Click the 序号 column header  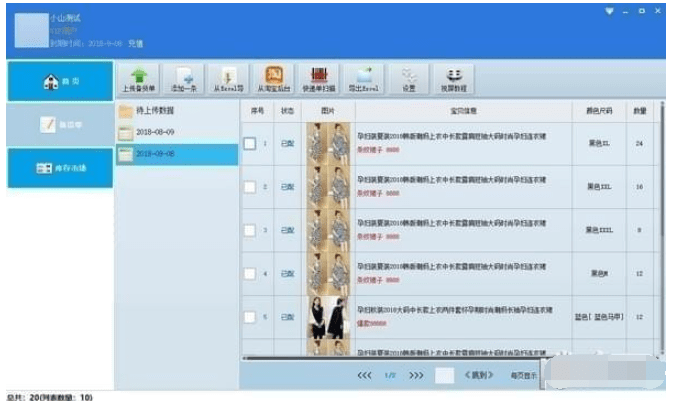[x=257, y=111]
